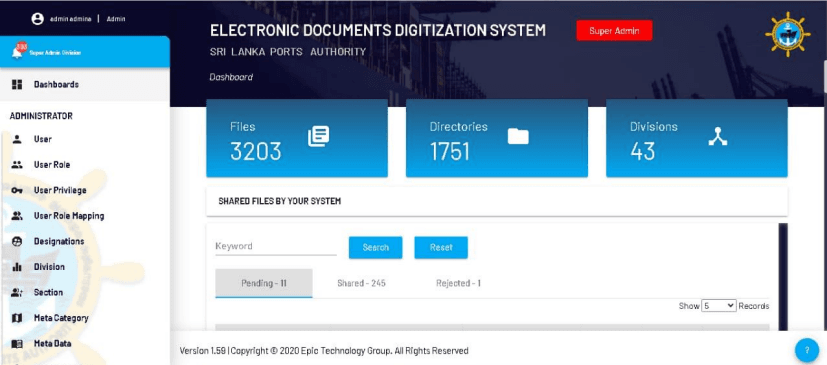Click the Search button
The height and width of the screenshot is (365, 827).
pos(376,247)
